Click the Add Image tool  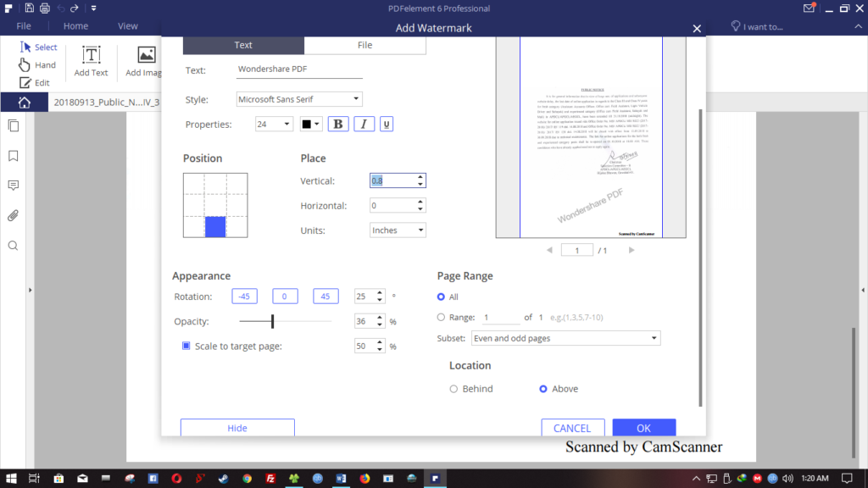[x=143, y=61]
